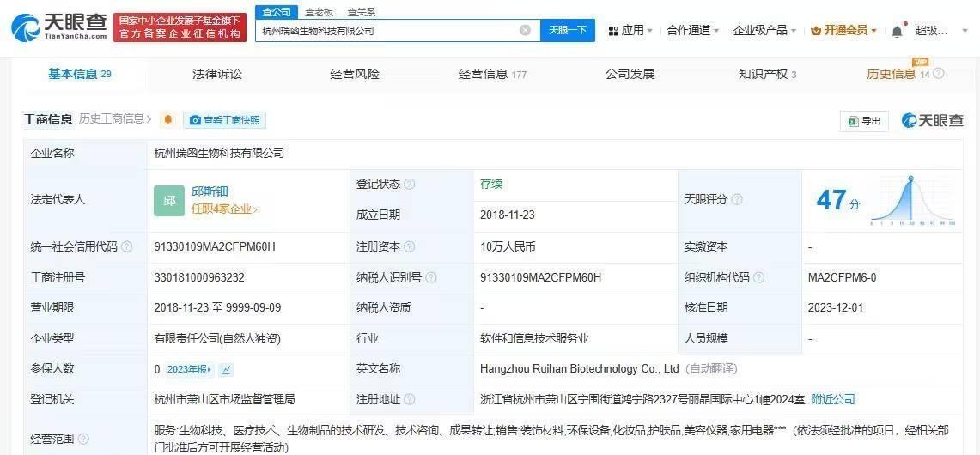
Task: Click the score distribution curve chart
Action: click(x=913, y=201)
